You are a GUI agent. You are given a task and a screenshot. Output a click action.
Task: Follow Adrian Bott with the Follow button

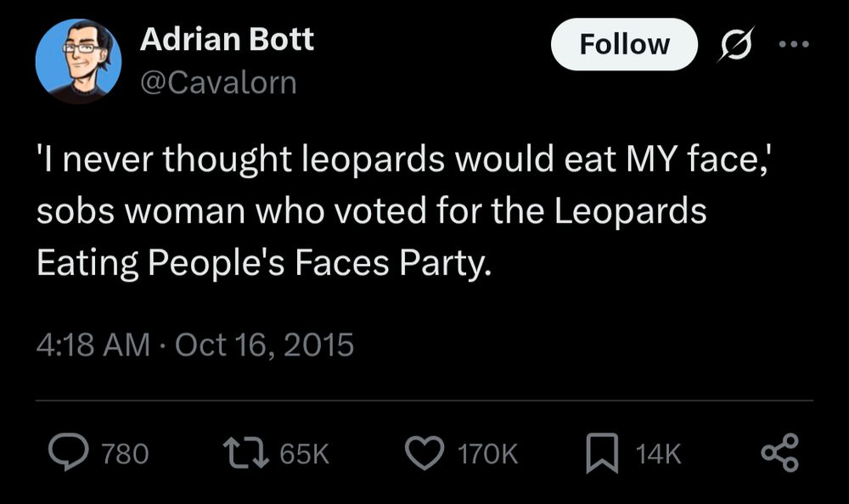[624, 44]
